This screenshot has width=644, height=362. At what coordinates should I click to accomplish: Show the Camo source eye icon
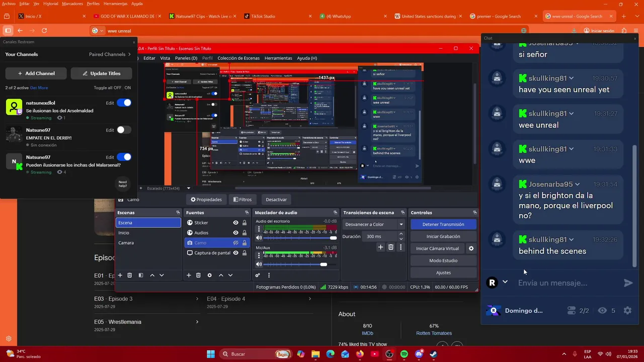pos(235,243)
